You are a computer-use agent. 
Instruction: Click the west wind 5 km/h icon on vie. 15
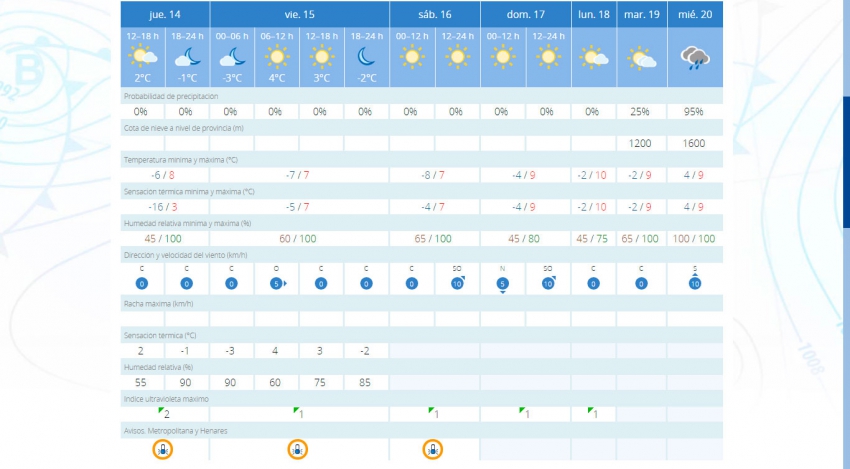pos(278,283)
